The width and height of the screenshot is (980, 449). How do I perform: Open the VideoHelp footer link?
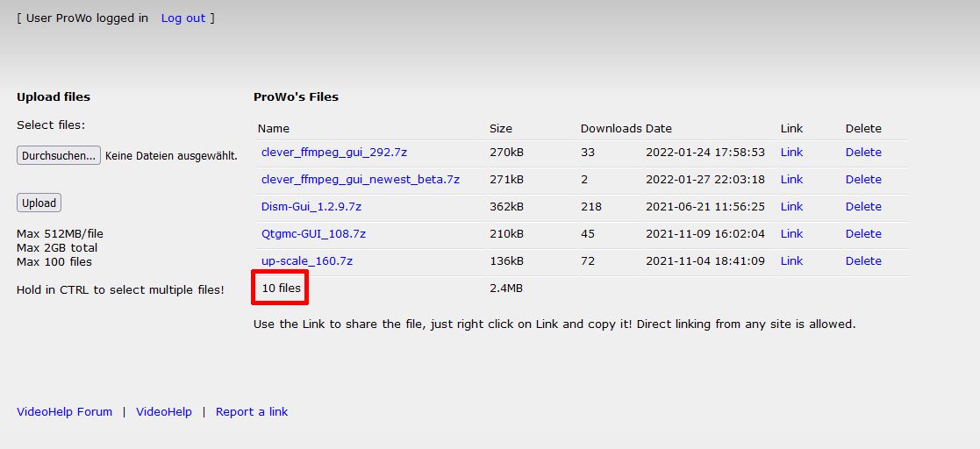click(x=164, y=411)
